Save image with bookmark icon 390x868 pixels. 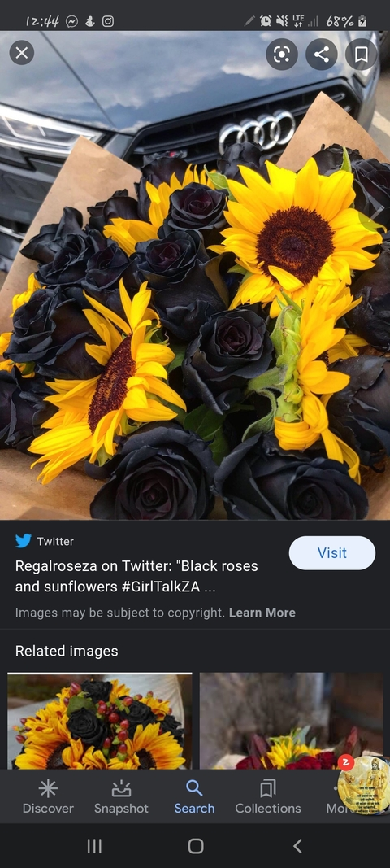[362, 55]
